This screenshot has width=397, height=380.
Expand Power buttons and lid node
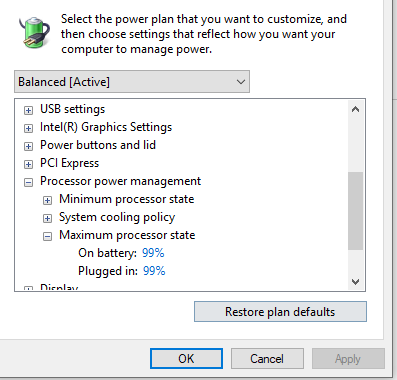[x=29, y=146]
